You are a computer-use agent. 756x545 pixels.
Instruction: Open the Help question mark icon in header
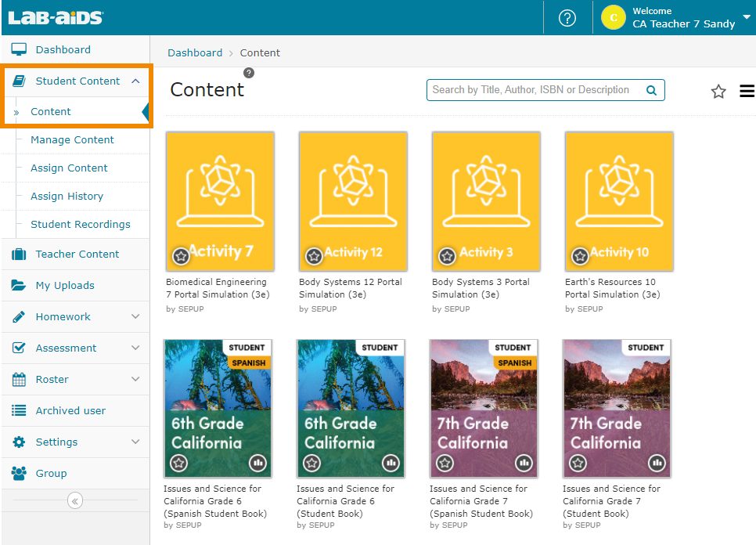click(x=567, y=17)
